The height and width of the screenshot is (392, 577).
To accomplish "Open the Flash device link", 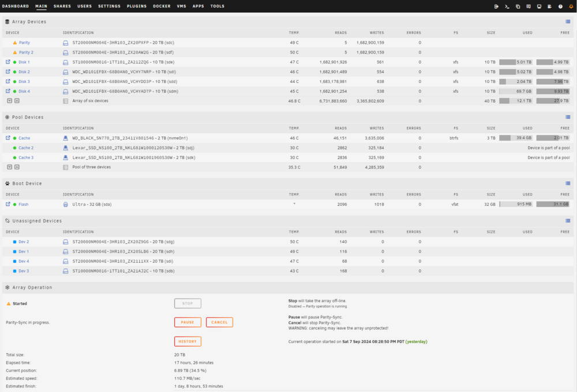I will coord(24,205).
